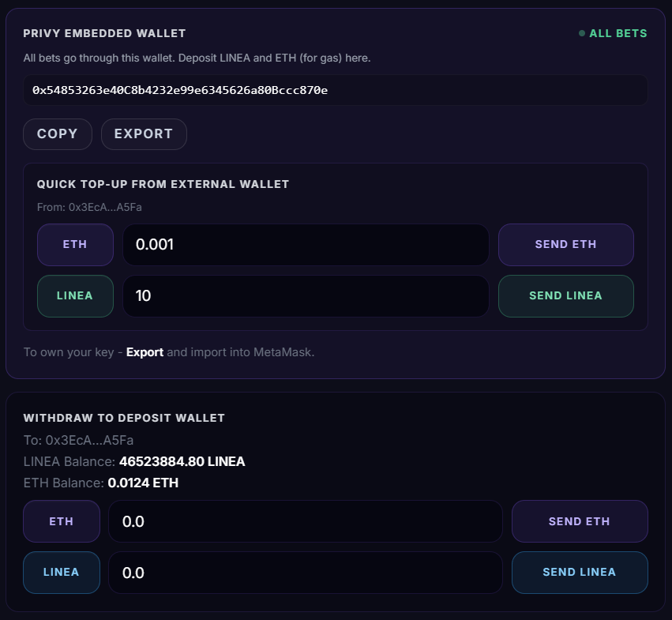Select the ETH token in quick top-up
The image size is (672, 620).
pyautogui.click(x=75, y=245)
